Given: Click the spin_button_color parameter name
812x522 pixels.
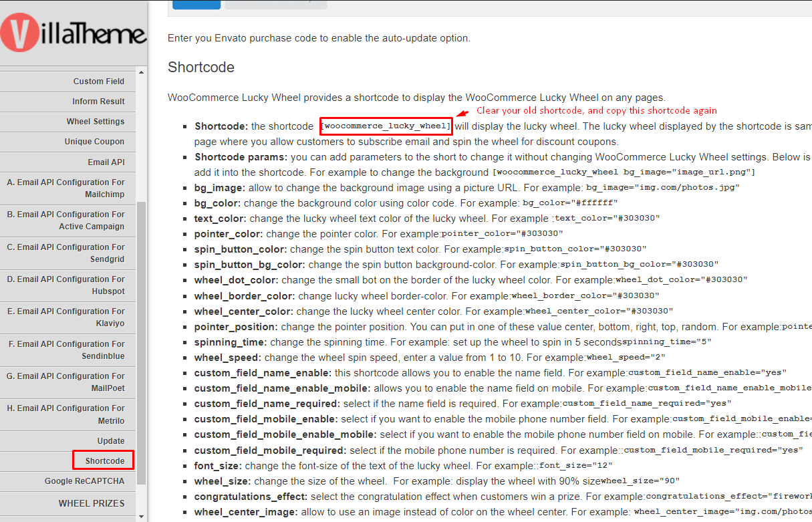Looking at the screenshot, I should point(241,249).
